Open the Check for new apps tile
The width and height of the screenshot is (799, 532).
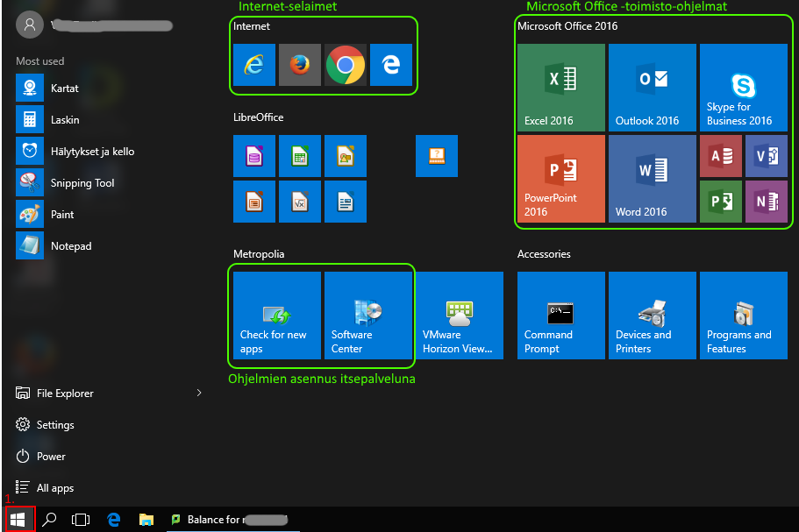click(x=276, y=316)
